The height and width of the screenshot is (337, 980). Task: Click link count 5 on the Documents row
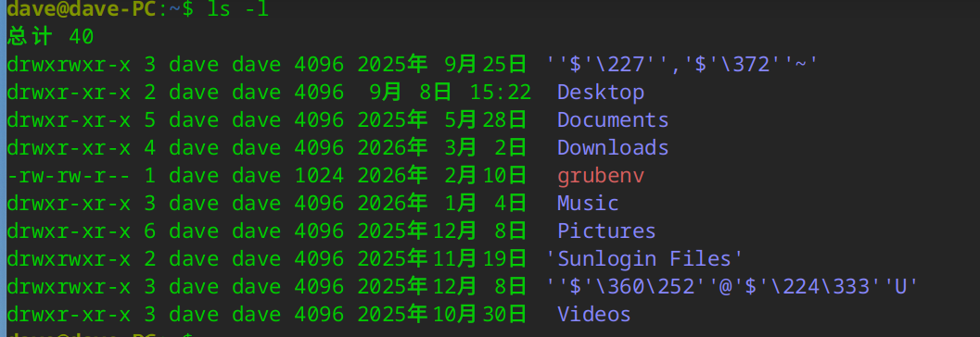(x=150, y=119)
